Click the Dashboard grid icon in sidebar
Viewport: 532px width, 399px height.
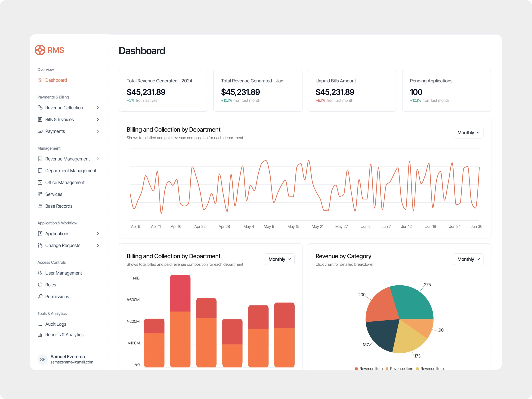point(40,80)
